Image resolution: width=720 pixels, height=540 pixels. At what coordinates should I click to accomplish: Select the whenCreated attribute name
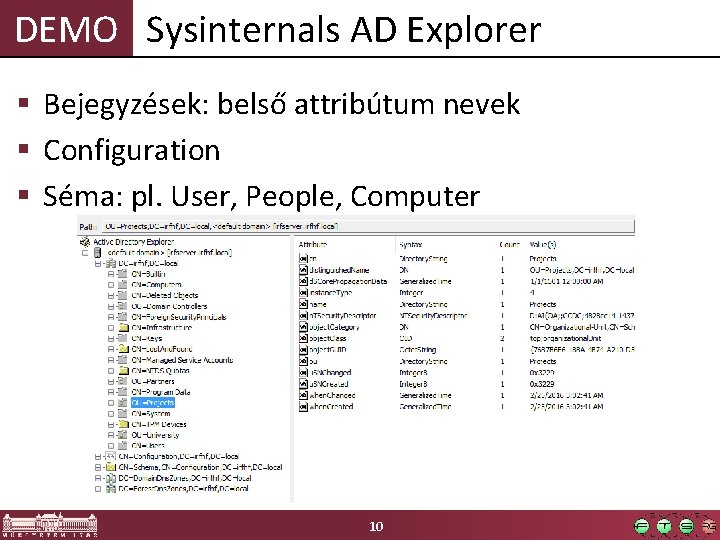pos(331,407)
